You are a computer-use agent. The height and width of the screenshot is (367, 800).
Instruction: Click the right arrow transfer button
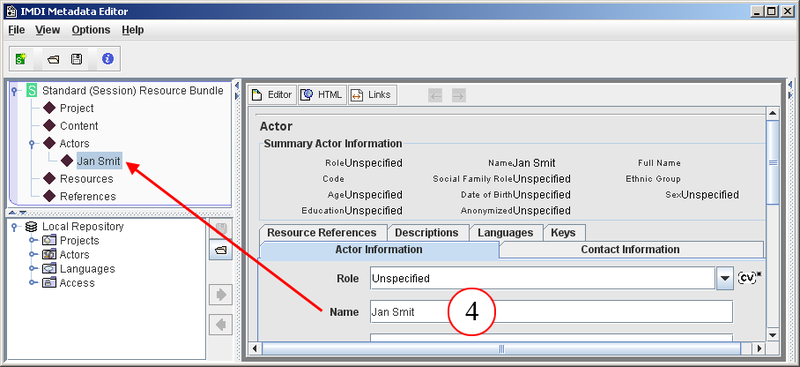coord(221,295)
